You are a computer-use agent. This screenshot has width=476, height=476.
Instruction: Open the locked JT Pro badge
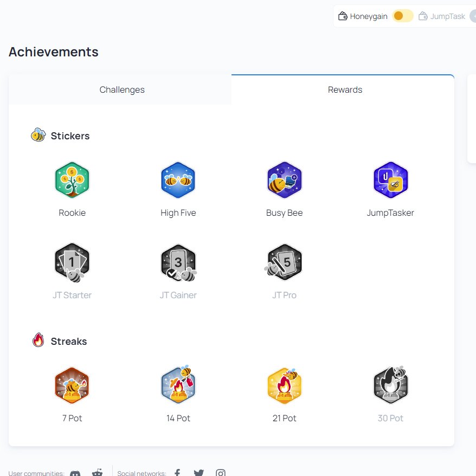[283, 262]
